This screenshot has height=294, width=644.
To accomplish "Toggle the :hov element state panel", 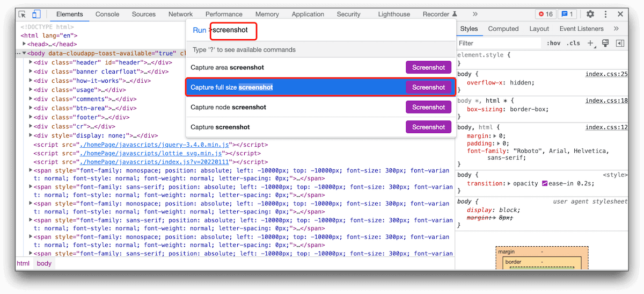I will pos(553,43).
